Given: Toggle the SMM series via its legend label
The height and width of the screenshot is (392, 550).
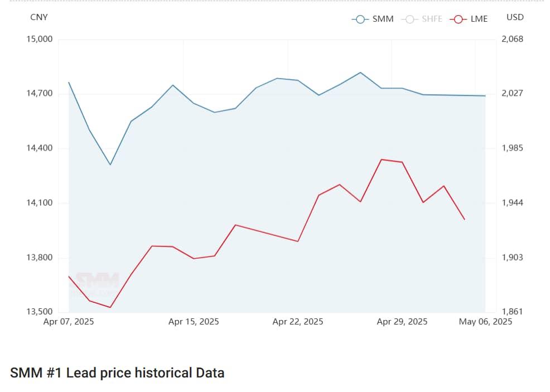Looking at the screenshot, I should pos(383,19).
